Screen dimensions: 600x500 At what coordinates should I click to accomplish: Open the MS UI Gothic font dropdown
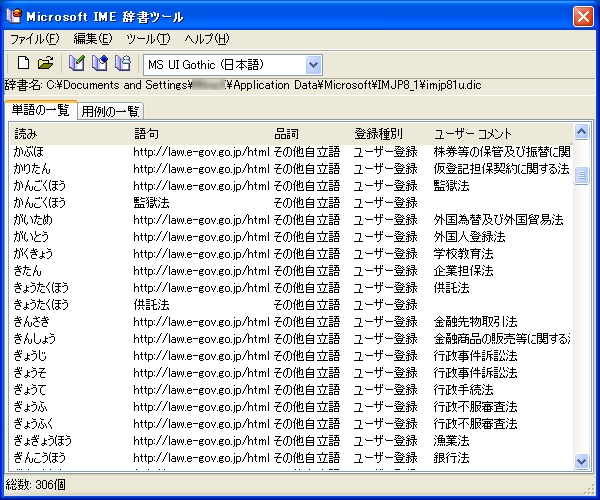pos(313,65)
